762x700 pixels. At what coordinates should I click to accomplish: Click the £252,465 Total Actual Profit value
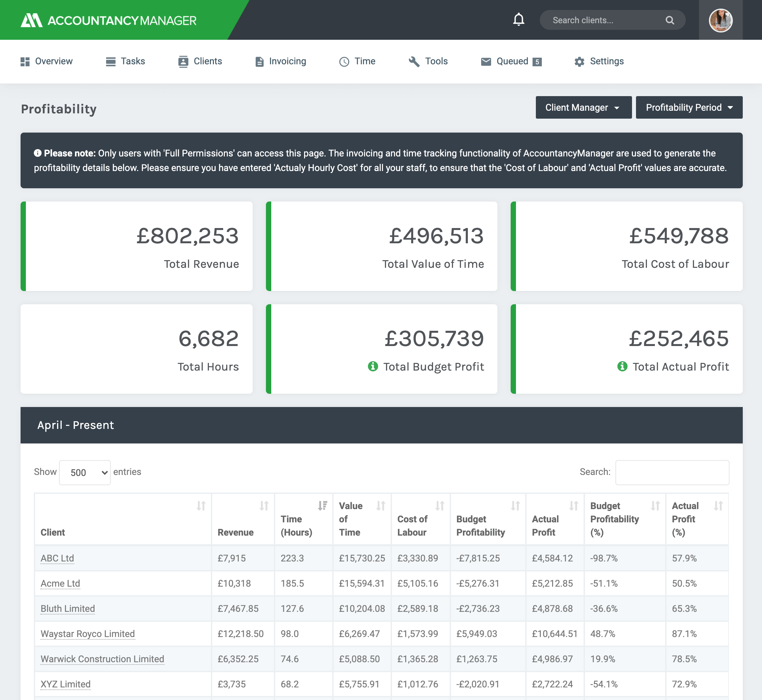pyautogui.click(x=679, y=338)
